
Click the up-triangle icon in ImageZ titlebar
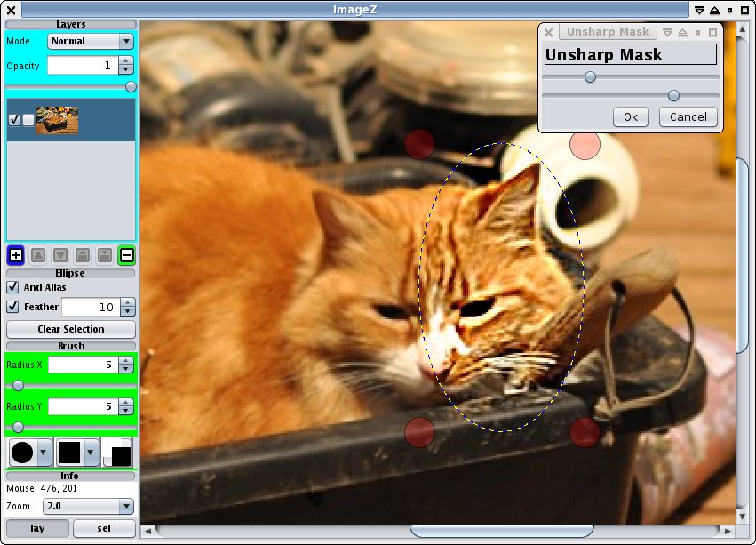coord(714,10)
